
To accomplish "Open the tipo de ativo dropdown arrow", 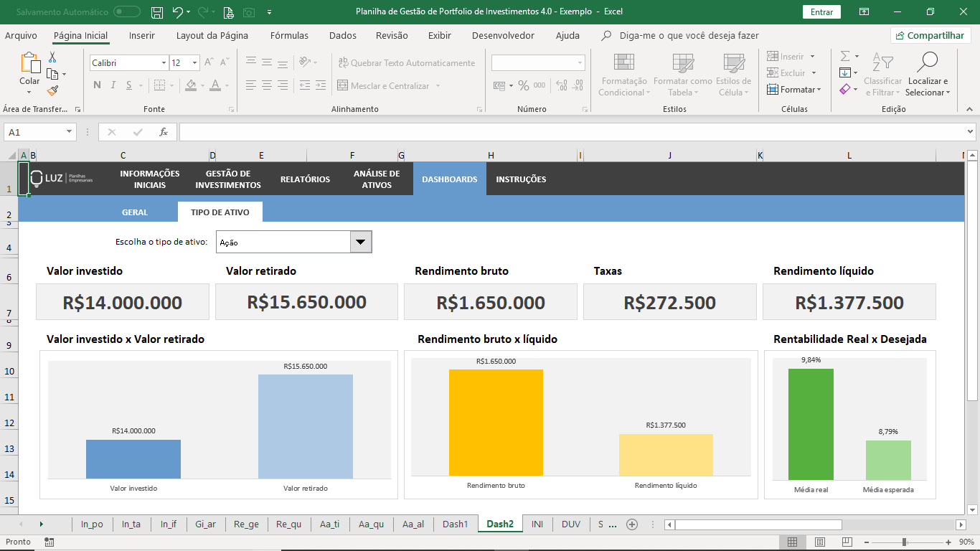I will 360,242.
